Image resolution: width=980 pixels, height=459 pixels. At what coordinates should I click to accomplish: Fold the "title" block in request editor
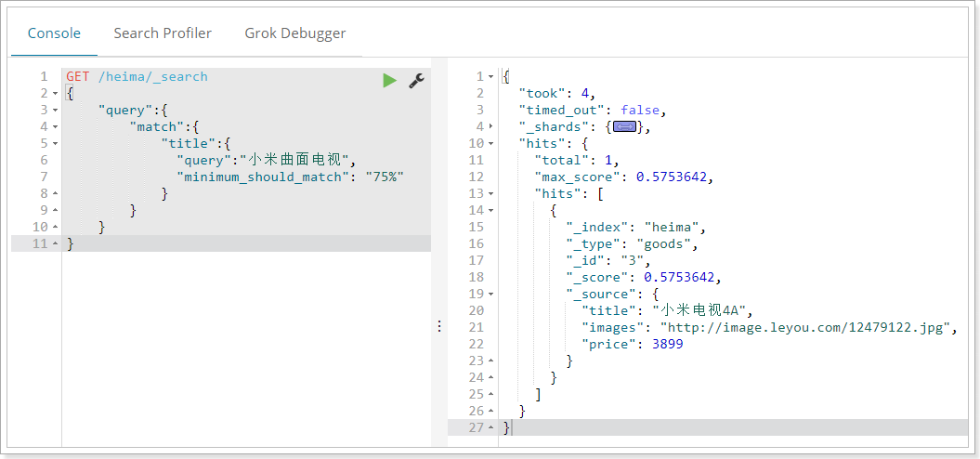tap(55, 144)
